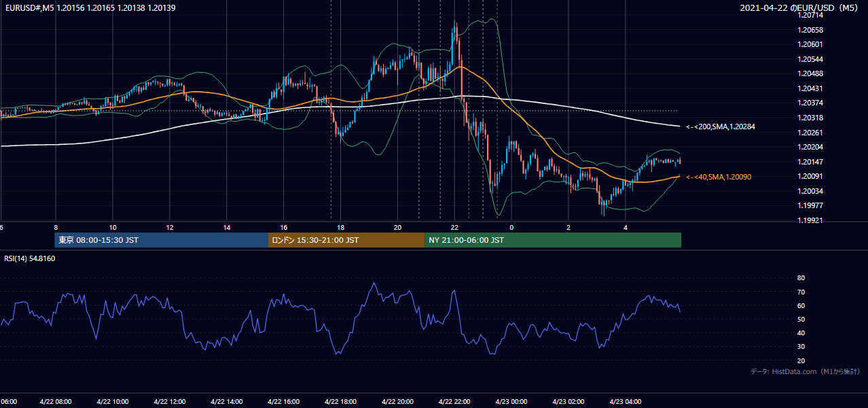
Task: Click price axis label 1.20147
Action: 810,162
